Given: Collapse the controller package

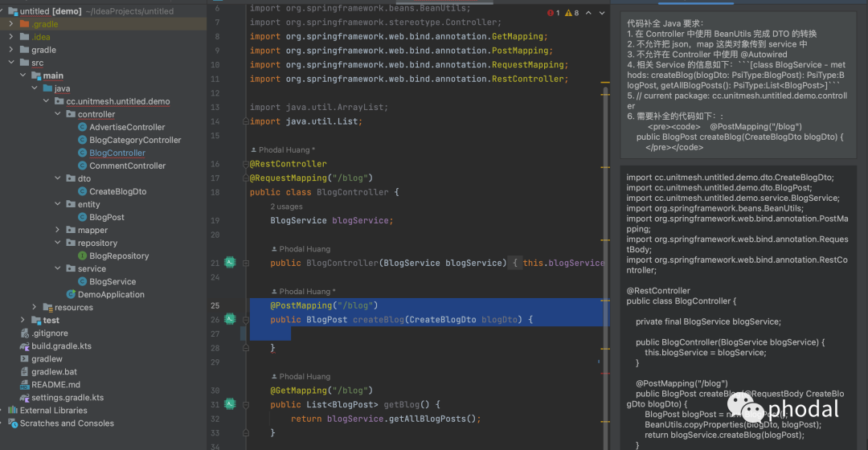Looking at the screenshot, I should 58,114.
